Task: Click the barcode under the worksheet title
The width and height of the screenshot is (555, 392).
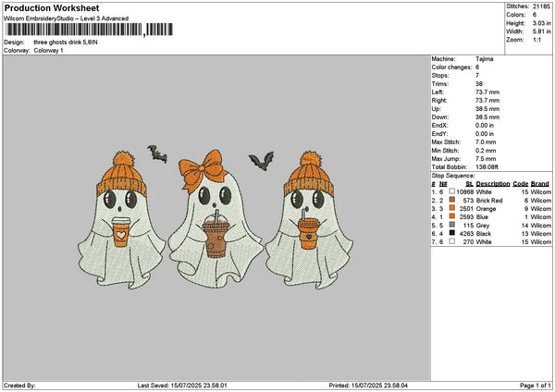Action: (89, 30)
